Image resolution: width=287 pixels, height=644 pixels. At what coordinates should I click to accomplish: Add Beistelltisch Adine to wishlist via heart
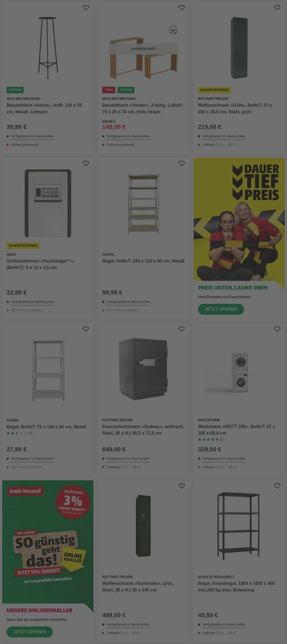[x=86, y=8]
